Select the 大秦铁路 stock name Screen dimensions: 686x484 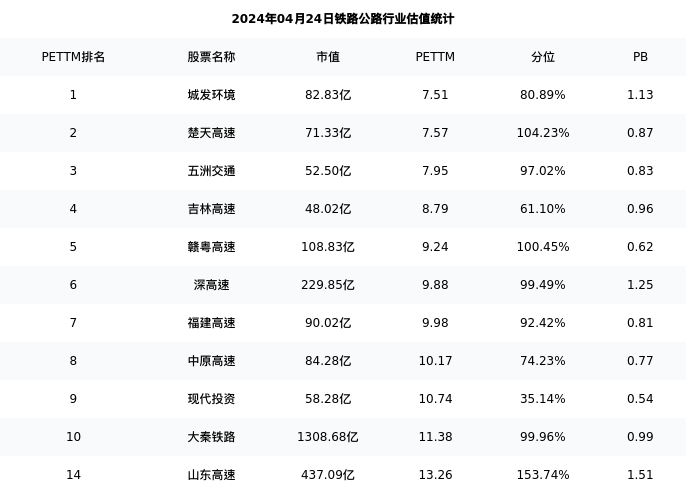(211, 437)
